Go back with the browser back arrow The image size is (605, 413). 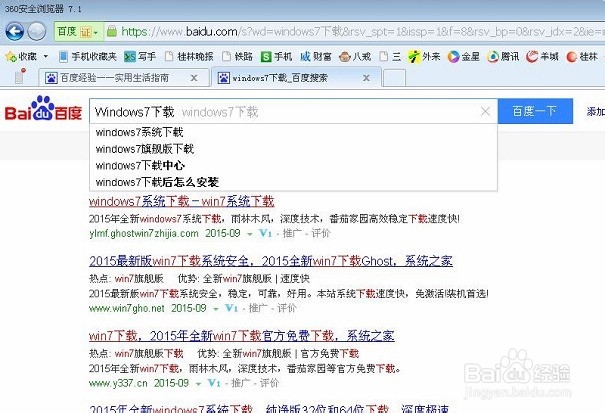[x=15, y=32]
